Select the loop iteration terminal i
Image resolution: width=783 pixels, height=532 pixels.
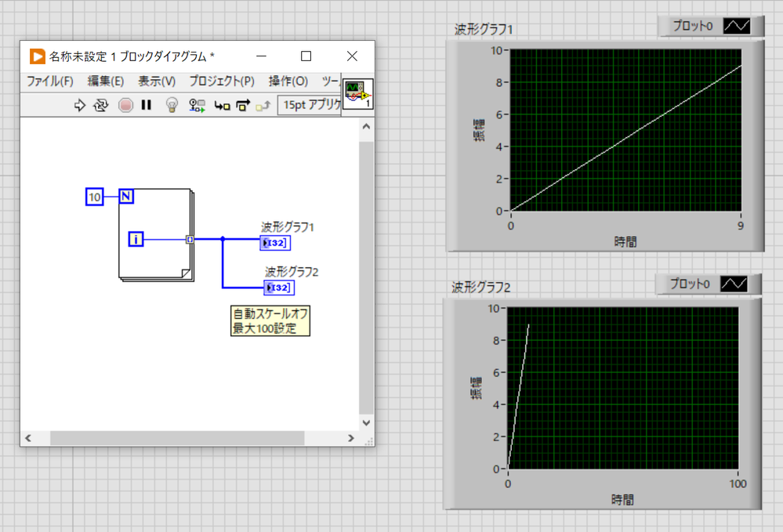[x=136, y=239]
